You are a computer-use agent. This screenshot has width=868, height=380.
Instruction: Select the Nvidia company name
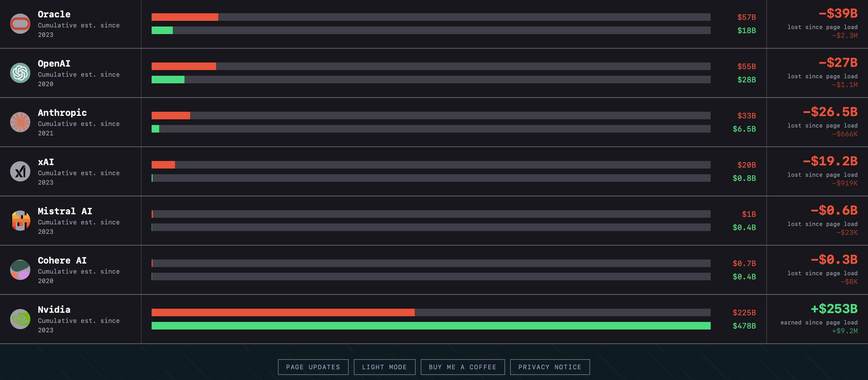[x=54, y=309]
